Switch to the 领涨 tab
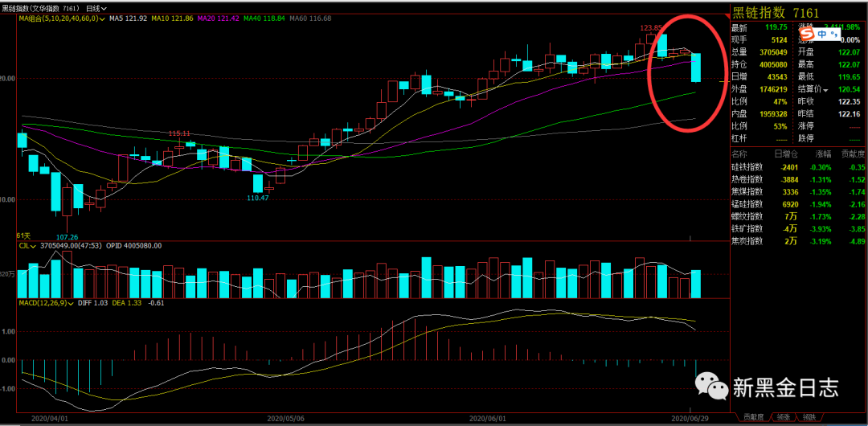868x426 pixels. point(782,416)
